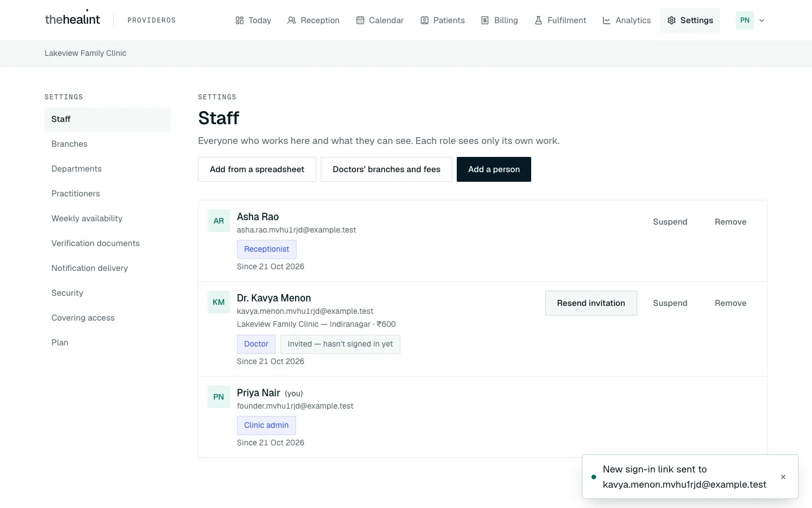Open Weekly availability settings
812x508 pixels.
(x=108, y=218)
